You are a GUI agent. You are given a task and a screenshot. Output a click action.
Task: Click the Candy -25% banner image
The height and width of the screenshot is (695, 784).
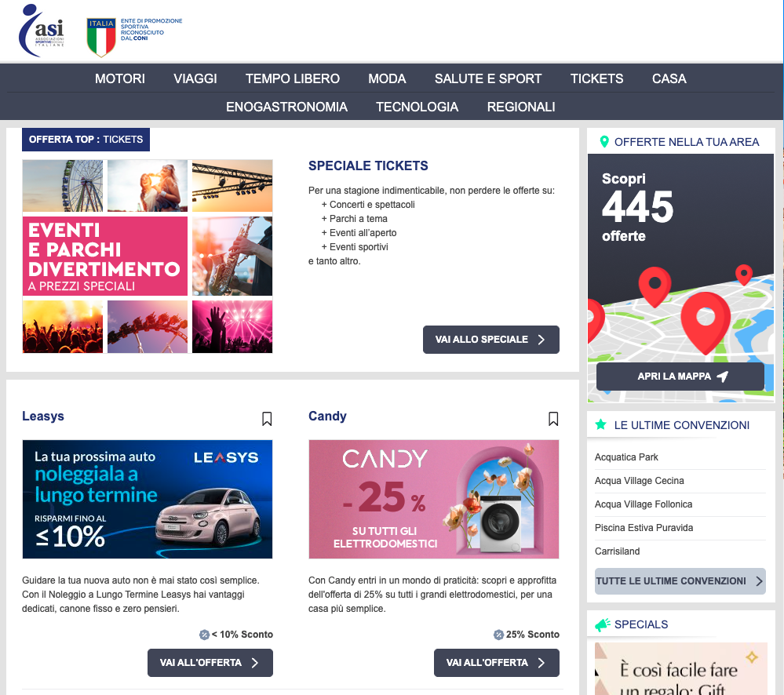pyautogui.click(x=433, y=499)
